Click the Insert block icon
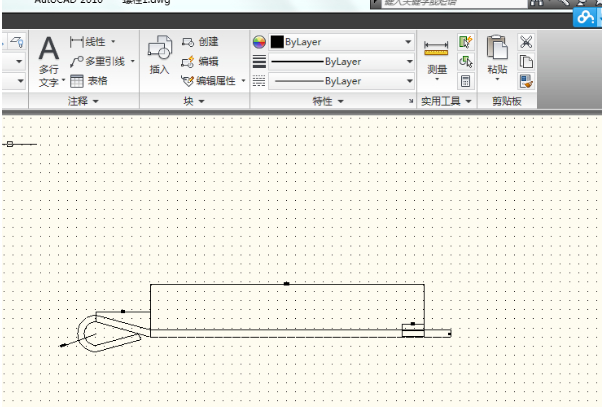604x407 pixels. coord(160,55)
